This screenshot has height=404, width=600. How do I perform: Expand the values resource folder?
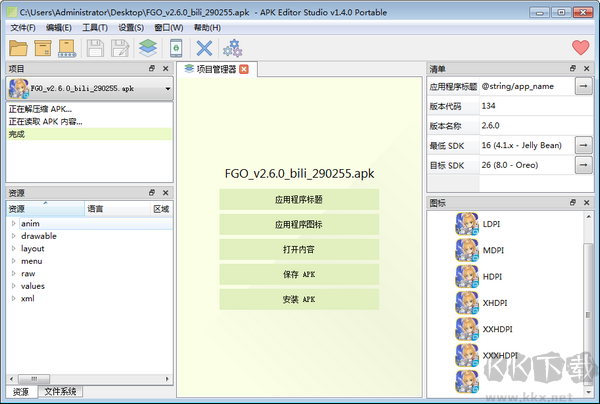pyautogui.click(x=13, y=286)
